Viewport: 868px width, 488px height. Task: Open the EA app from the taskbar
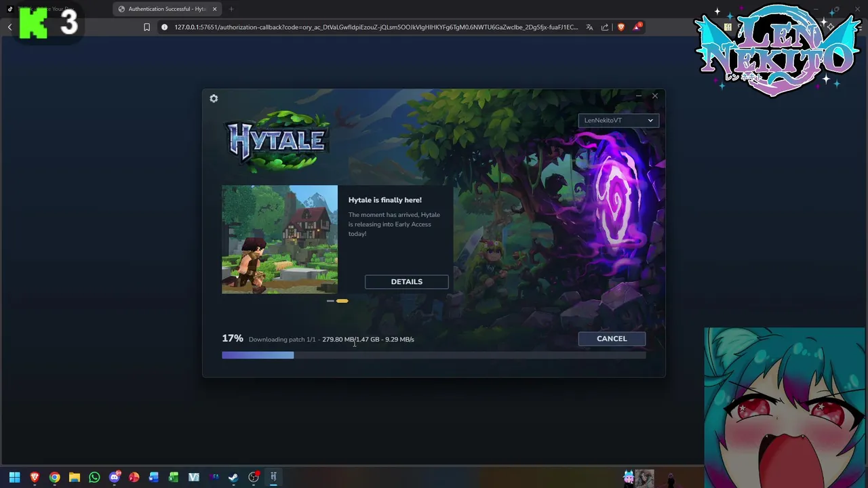(x=214, y=477)
